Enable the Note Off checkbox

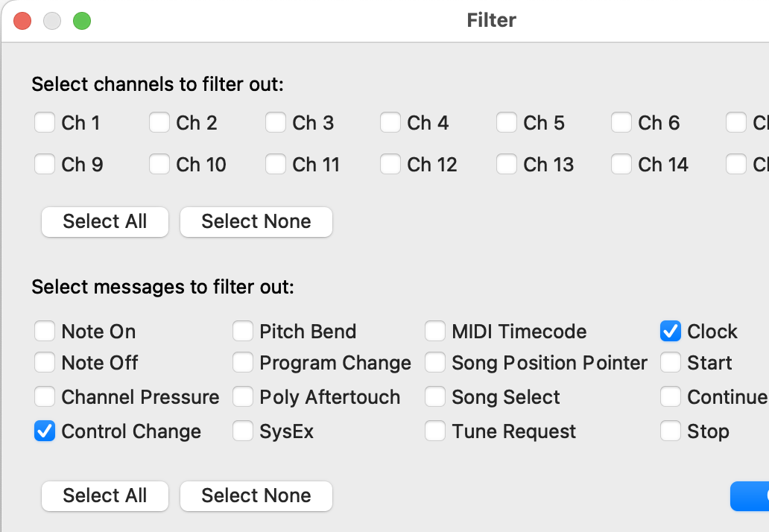45,363
